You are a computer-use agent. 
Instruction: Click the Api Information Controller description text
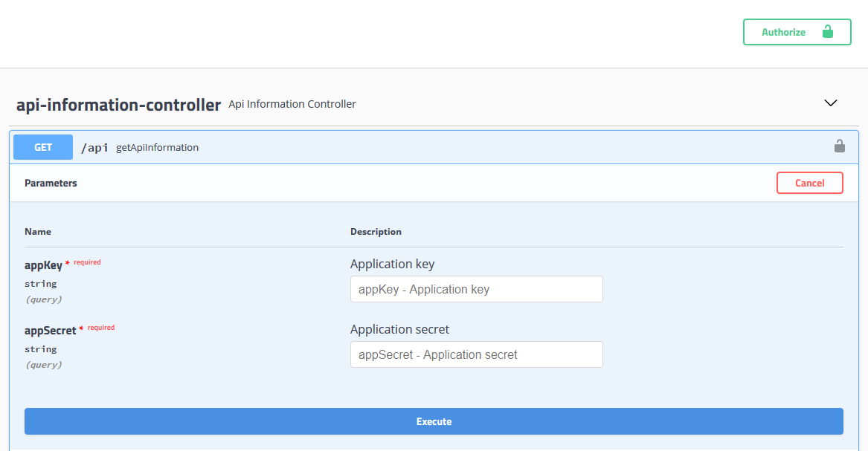(x=292, y=104)
